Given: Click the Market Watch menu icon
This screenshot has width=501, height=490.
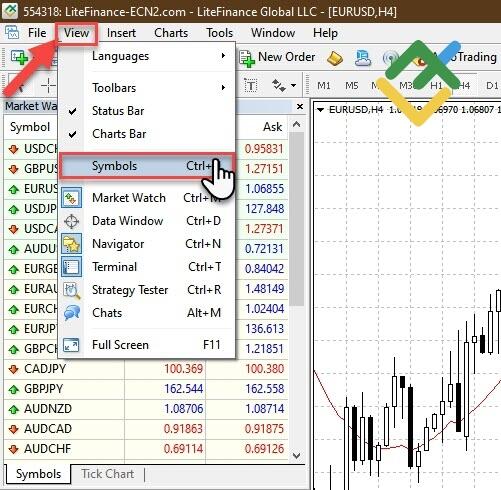Looking at the screenshot, I should 72,198.
